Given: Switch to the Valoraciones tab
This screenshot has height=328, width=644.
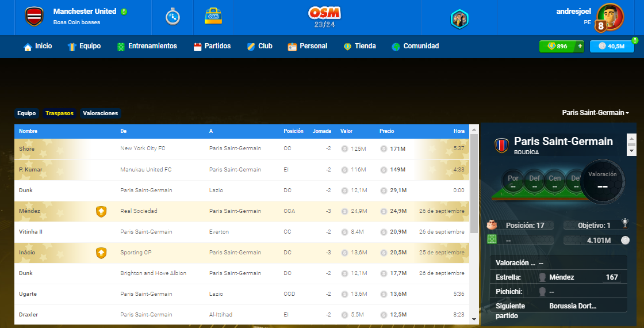Looking at the screenshot, I should (x=100, y=113).
